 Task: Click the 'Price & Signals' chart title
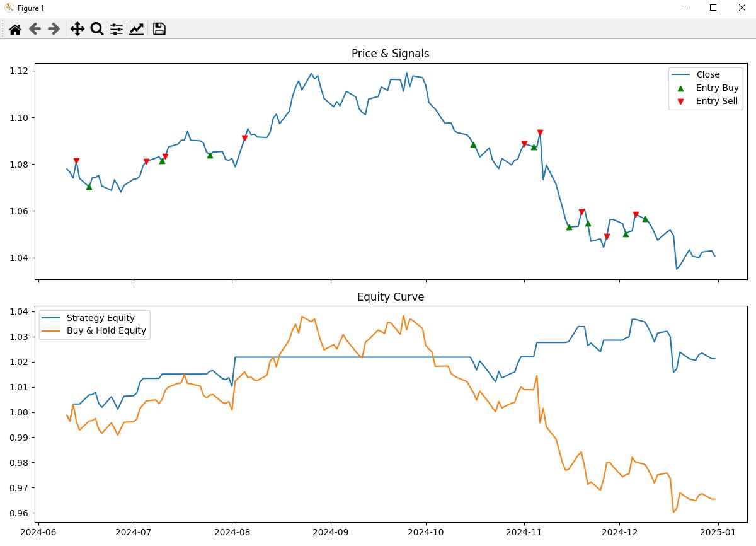point(390,54)
